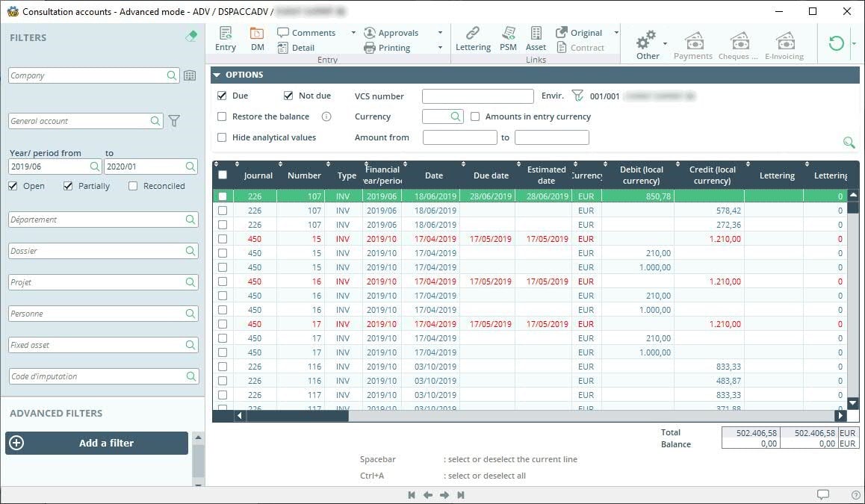The height and width of the screenshot is (504, 865).
Task: Check the Reconciled checkbox
Action: click(x=133, y=186)
